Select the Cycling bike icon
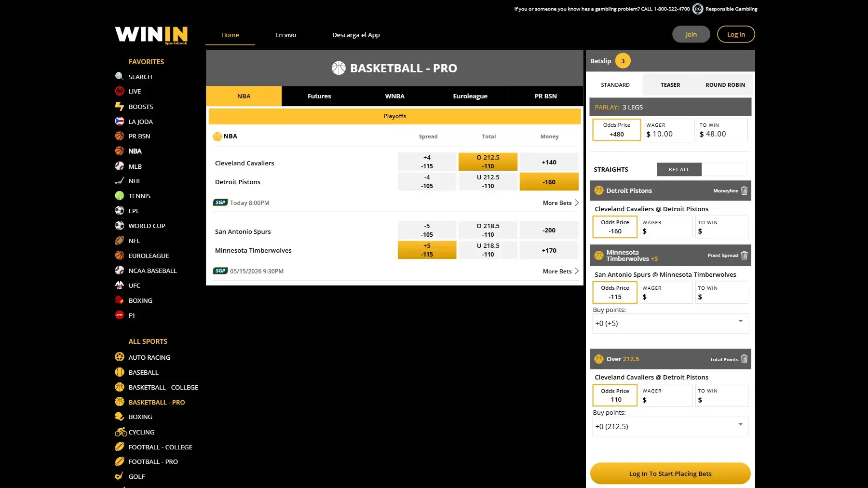This screenshot has width=868, height=488. tap(121, 432)
